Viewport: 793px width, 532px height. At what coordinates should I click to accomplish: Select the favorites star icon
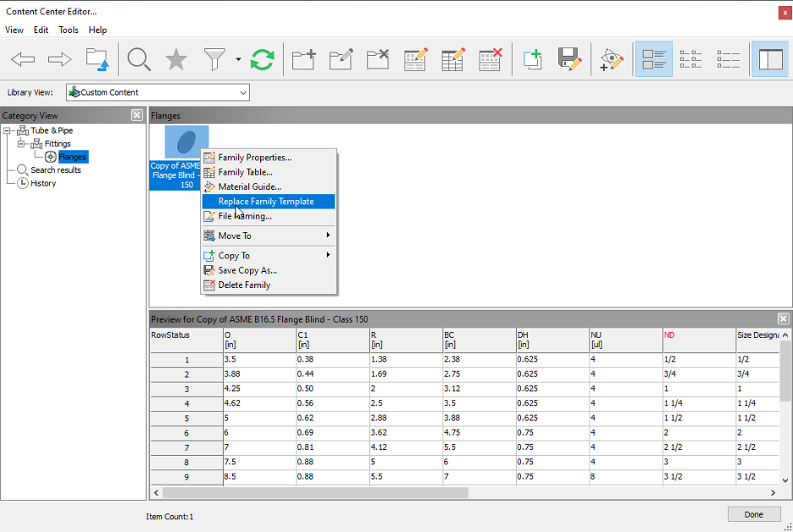click(x=175, y=58)
